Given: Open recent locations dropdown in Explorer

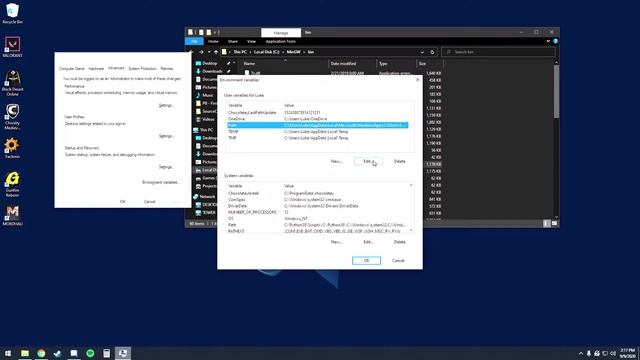Looking at the screenshot, I should pos(209,52).
